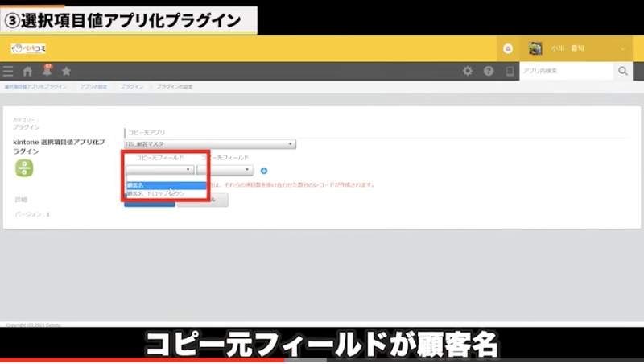Viewport: 644px width, 364px height.
Task: Open the コピー先アプリ dropdown
Action: (210, 144)
